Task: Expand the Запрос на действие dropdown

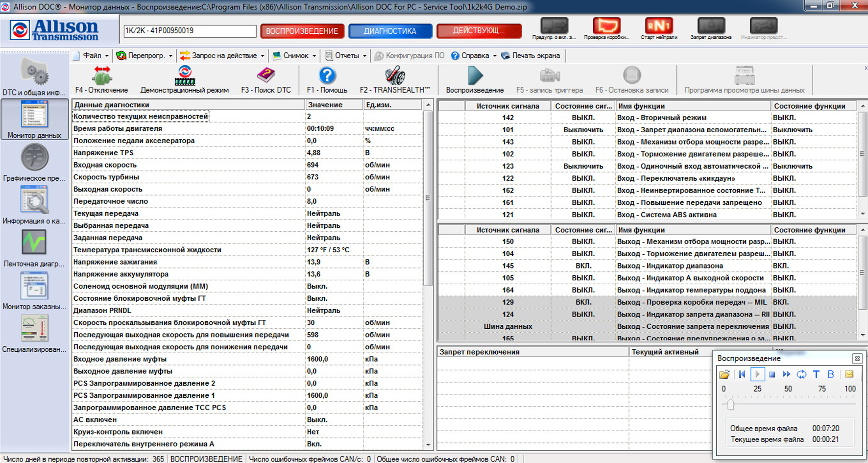Action: click(x=223, y=56)
